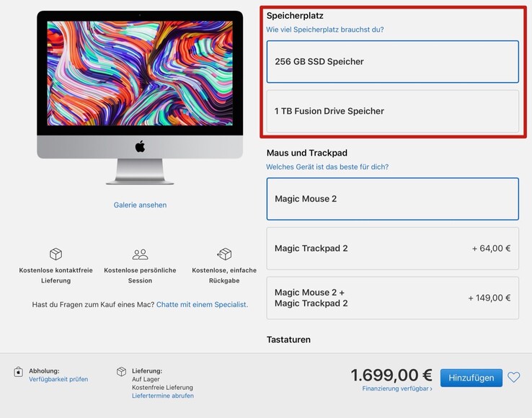Select 1 TB Fusion Drive Speicher
The image size is (532, 418).
pos(393,111)
